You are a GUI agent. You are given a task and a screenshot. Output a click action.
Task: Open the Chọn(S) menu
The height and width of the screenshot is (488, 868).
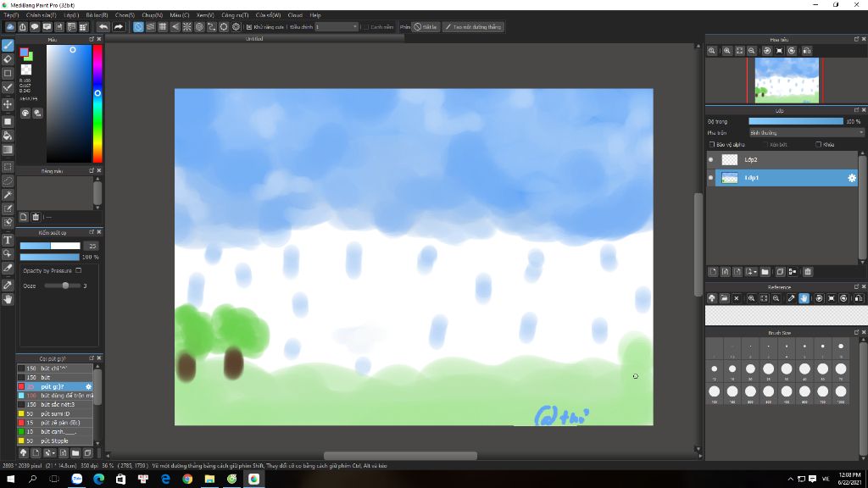(125, 15)
